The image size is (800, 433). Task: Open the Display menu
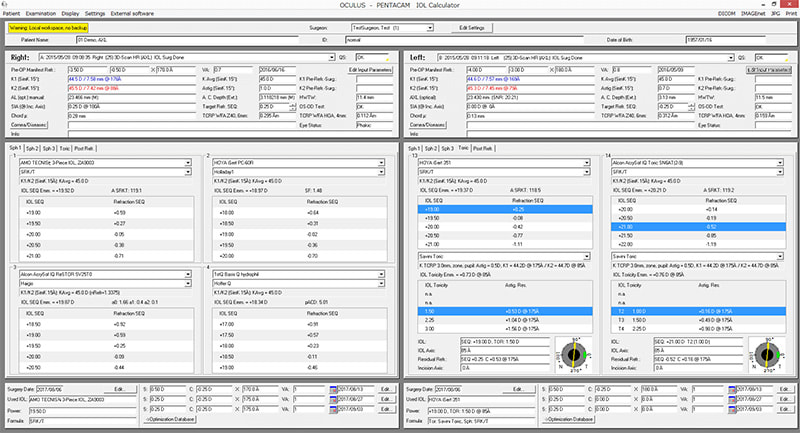click(x=70, y=13)
